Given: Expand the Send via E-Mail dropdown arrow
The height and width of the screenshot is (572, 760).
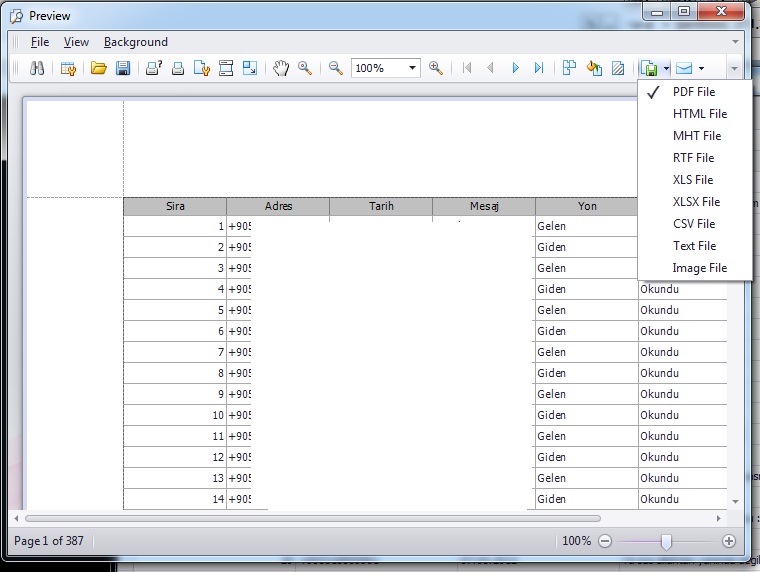Looking at the screenshot, I should click(701, 68).
